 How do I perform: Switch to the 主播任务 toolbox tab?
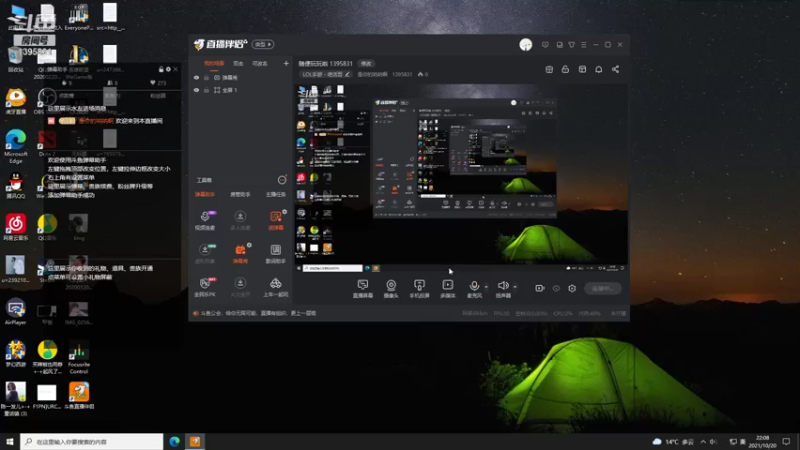pyautogui.click(x=276, y=194)
